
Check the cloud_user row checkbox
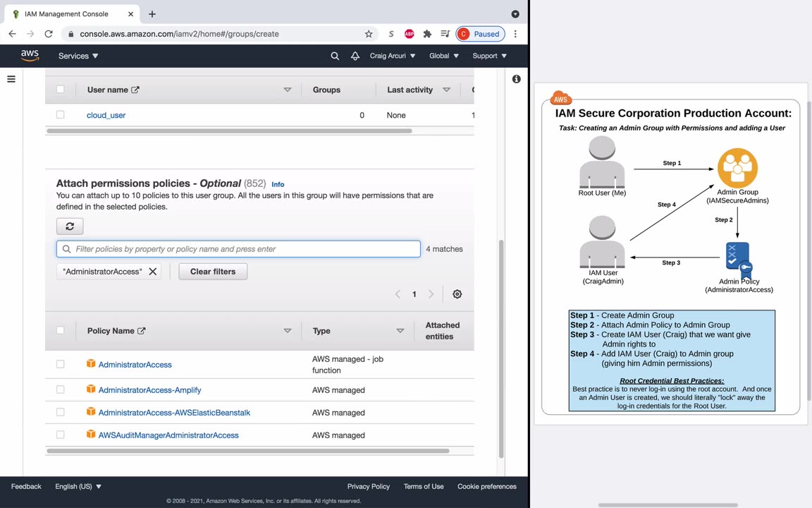(61, 114)
